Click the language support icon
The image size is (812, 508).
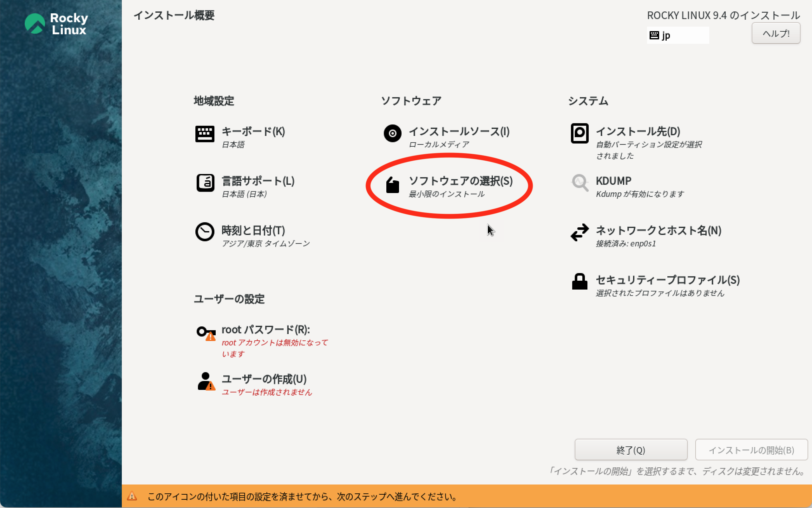point(205,183)
